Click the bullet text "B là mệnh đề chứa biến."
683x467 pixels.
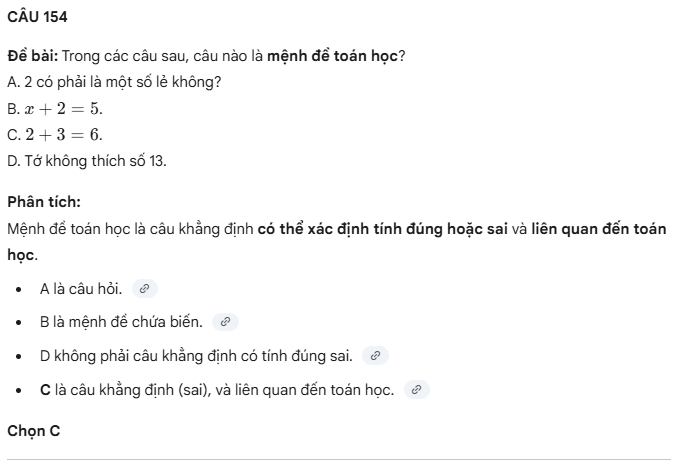click(121, 322)
